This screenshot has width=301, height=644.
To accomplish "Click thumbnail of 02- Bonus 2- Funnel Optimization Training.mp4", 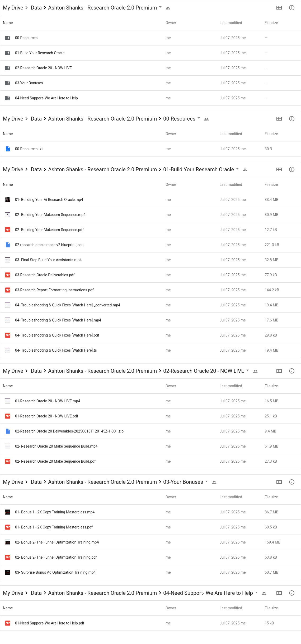I will [x=8, y=542].
